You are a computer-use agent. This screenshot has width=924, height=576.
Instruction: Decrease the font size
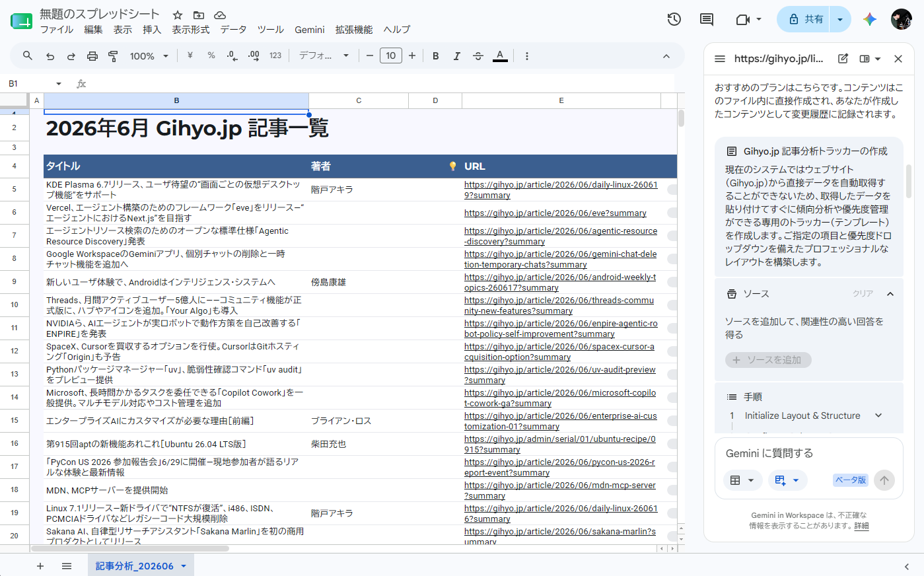click(x=369, y=56)
